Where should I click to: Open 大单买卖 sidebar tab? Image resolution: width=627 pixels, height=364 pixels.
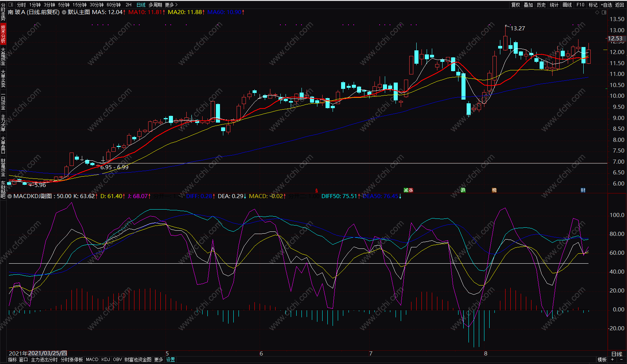click(3, 79)
